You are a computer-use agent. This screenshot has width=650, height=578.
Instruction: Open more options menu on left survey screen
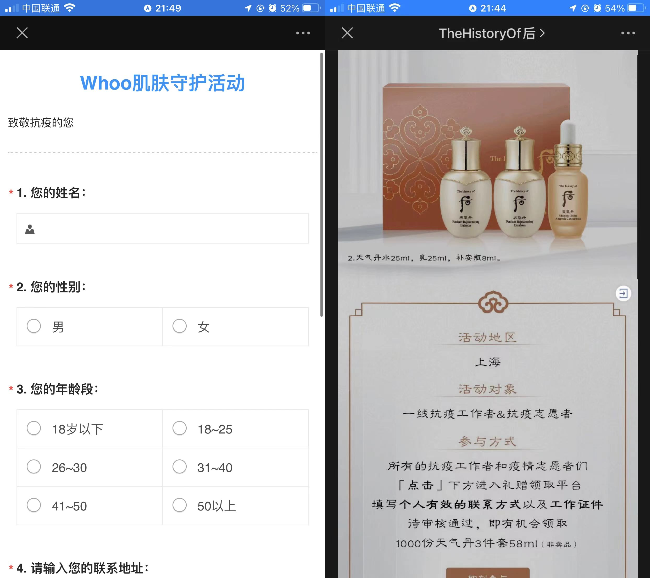pyautogui.click(x=303, y=33)
